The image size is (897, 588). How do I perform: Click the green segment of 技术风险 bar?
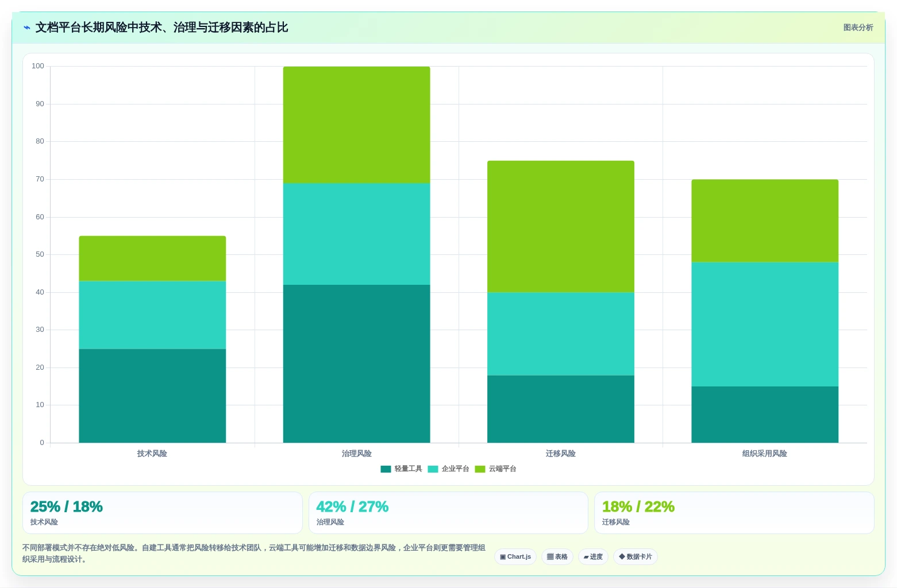click(152, 258)
